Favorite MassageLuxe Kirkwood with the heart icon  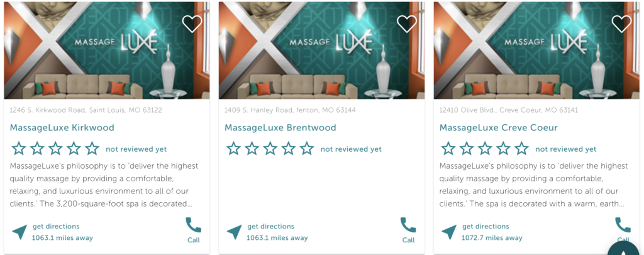coord(192,24)
